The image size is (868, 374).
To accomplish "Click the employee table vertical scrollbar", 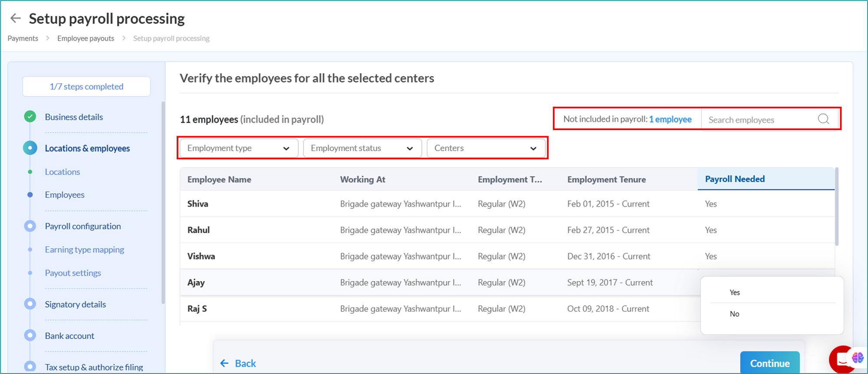I will pos(836,207).
